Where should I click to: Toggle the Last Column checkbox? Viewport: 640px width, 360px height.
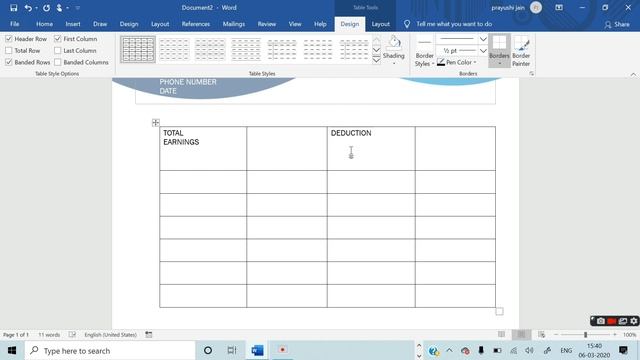click(58, 51)
